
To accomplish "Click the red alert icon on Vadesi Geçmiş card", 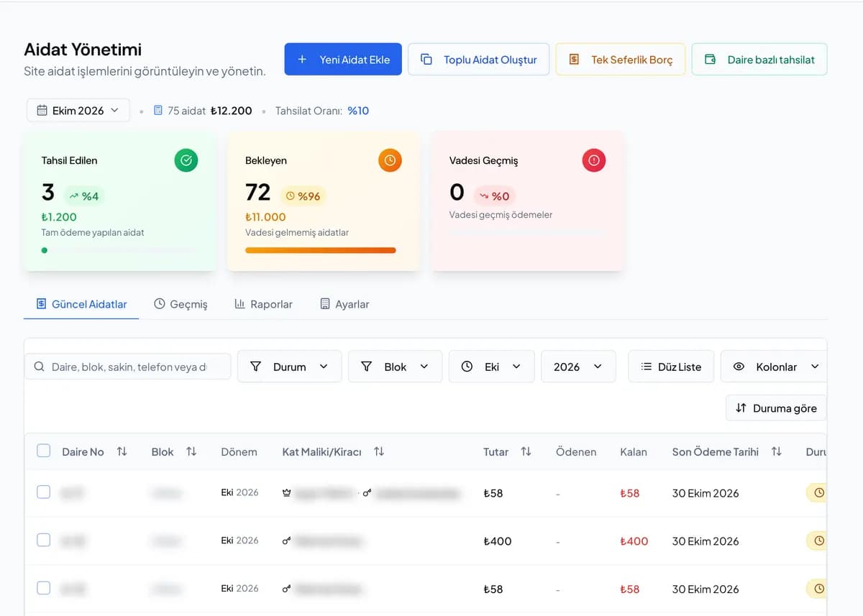I will (594, 160).
